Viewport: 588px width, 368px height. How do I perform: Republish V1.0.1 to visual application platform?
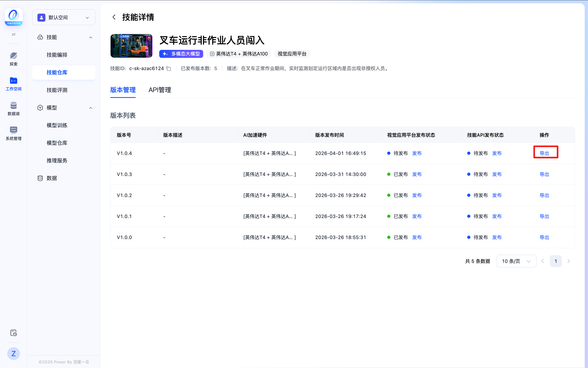(417, 216)
